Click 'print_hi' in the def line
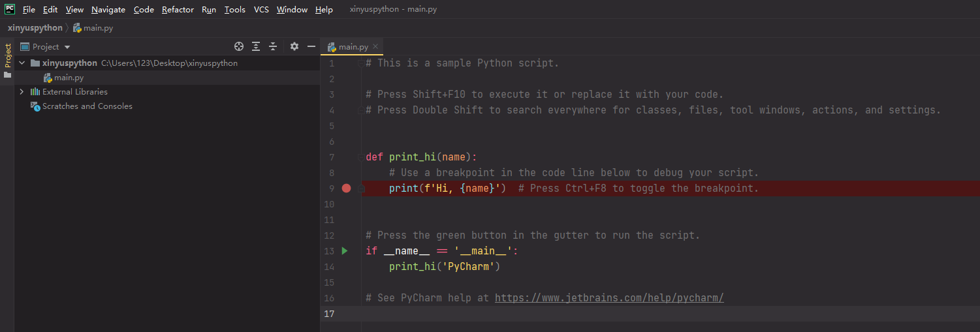The height and width of the screenshot is (332, 980). [x=413, y=157]
